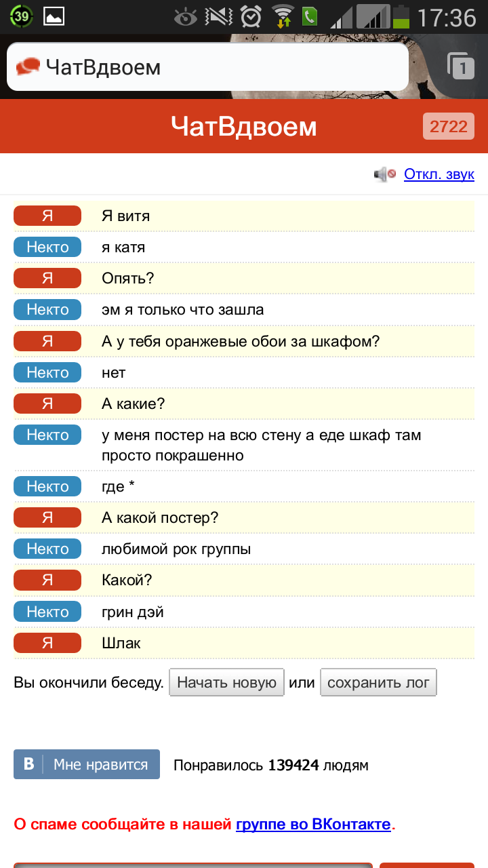This screenshot has width=488, height=868.
Task: Tap the picture notification icon
Action: point(54,16)
